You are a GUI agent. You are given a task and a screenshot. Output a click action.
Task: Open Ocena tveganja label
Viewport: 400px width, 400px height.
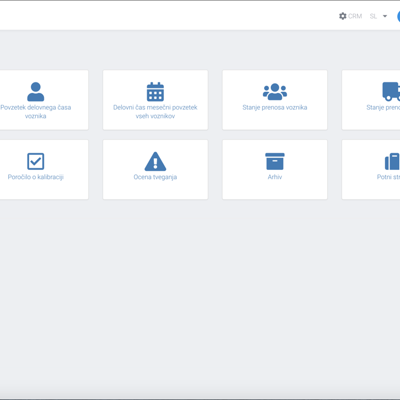pos(155,177)
